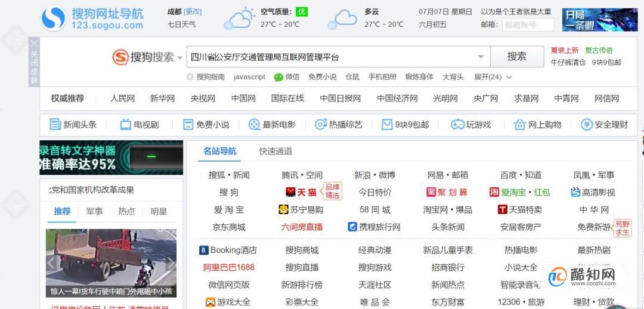Open the 高清影视 icon link

coord(575,192)
